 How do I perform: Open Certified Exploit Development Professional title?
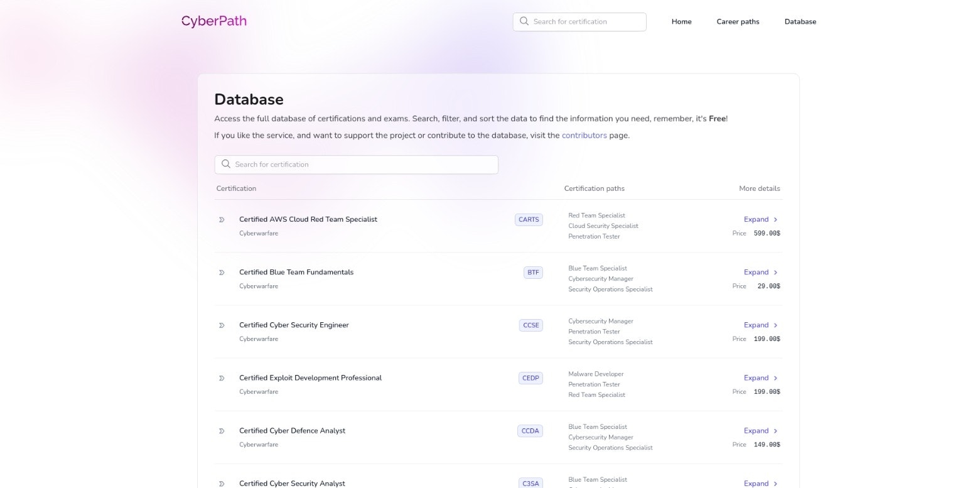pyautogui.click(x=310, y=378)
